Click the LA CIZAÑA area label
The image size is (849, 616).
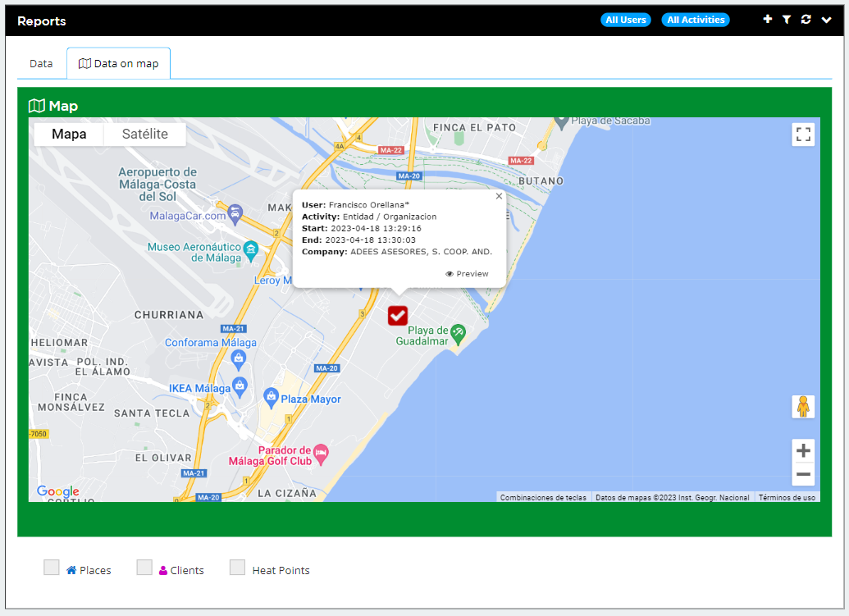coord(287,493)
